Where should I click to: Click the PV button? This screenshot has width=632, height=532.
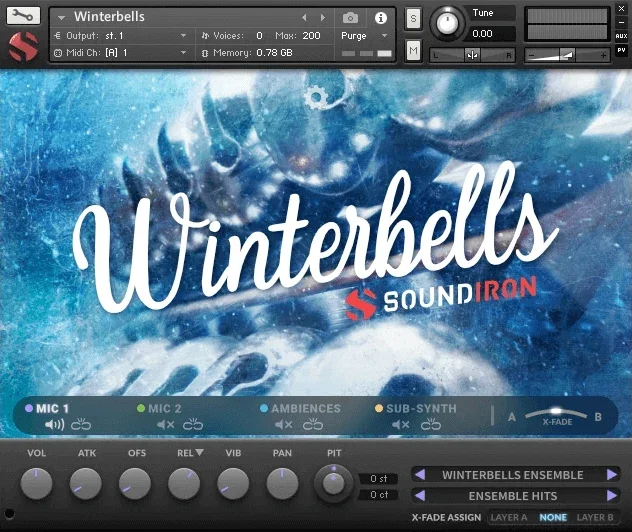pyautogui.click(x=621, y=50)
